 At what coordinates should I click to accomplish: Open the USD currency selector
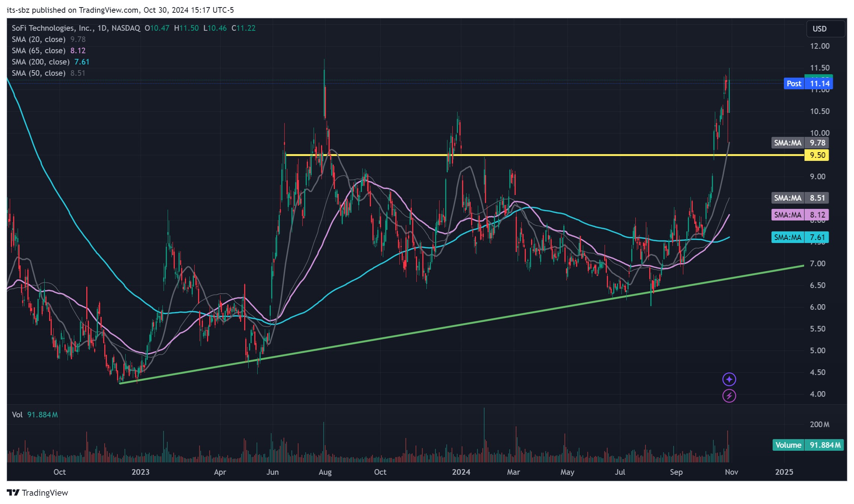pyautogui.click(x=825, y=29)
